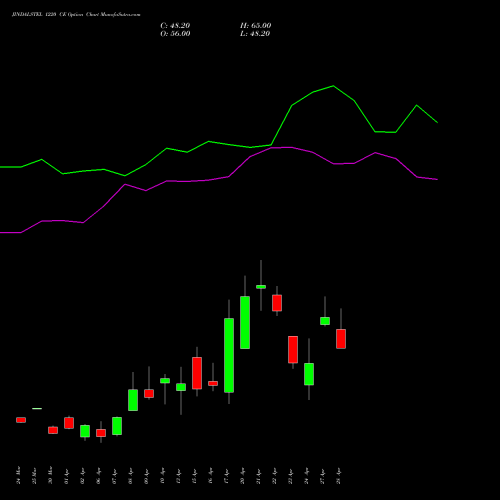Click the red candle for 23 Apr

pos(293,349)
